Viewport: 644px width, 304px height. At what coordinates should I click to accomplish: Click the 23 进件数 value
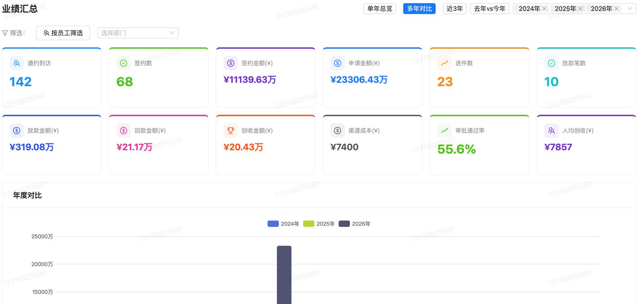tap(445, 82)
